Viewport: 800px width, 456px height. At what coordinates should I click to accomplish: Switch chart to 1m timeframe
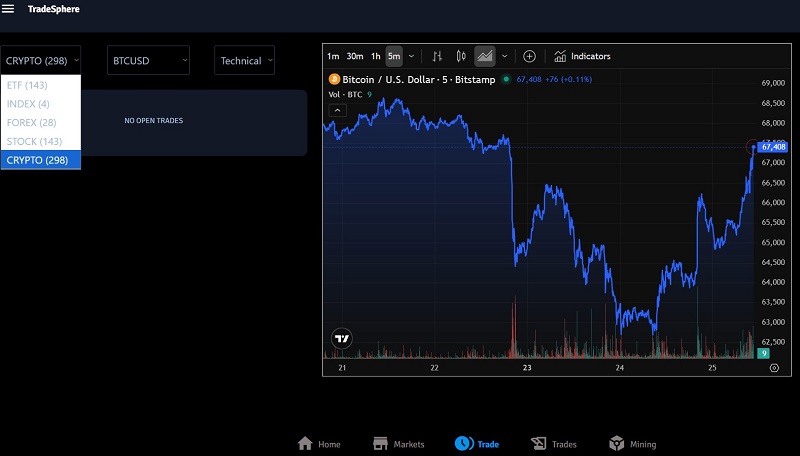click(x=333, y=57)
